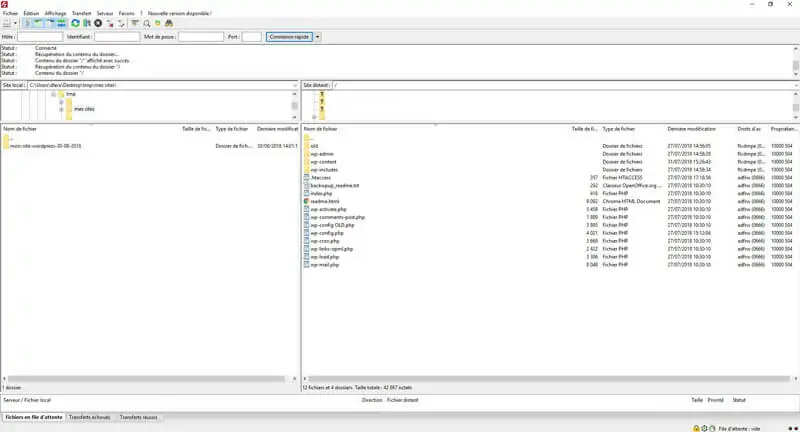The height and width of the screenshot is (432, 800).
Task: Click into the Hôte input field
Action: coord(40,37)
